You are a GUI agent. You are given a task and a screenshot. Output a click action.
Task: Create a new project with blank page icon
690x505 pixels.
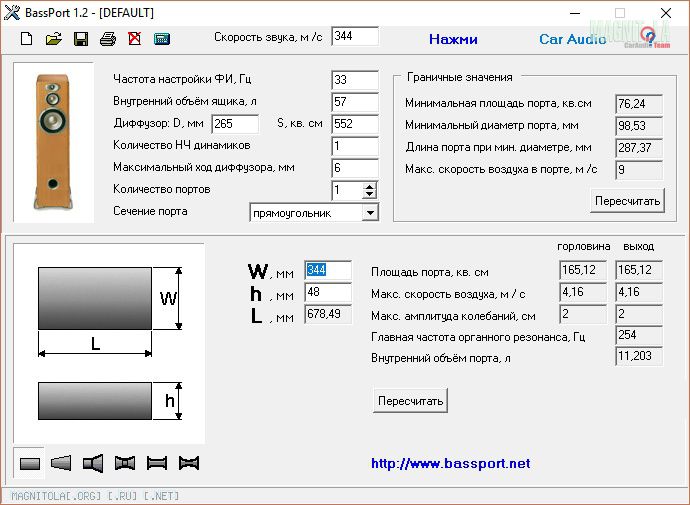(26, 39)
